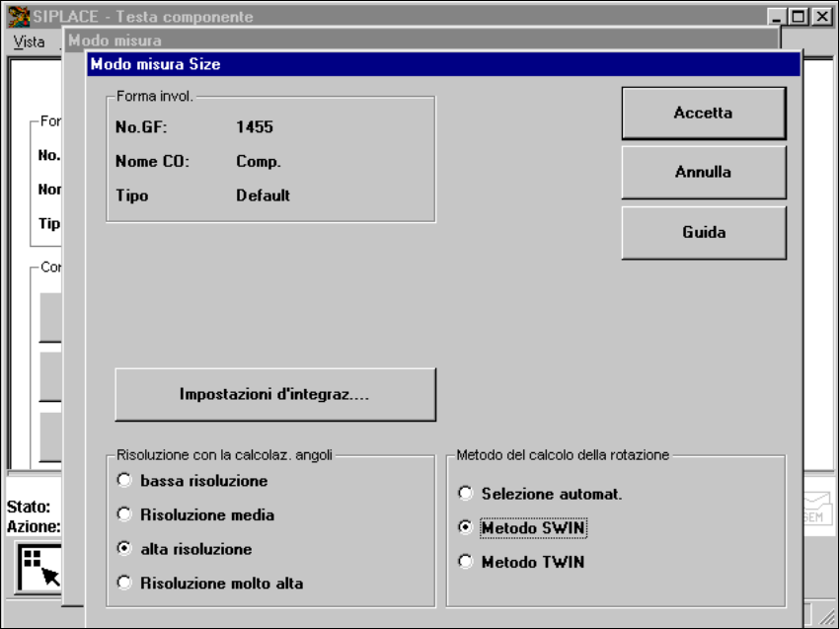Select bassa risoluzione radio button
Viewport: 840px width, 629px height.
(x=124, y=480)
